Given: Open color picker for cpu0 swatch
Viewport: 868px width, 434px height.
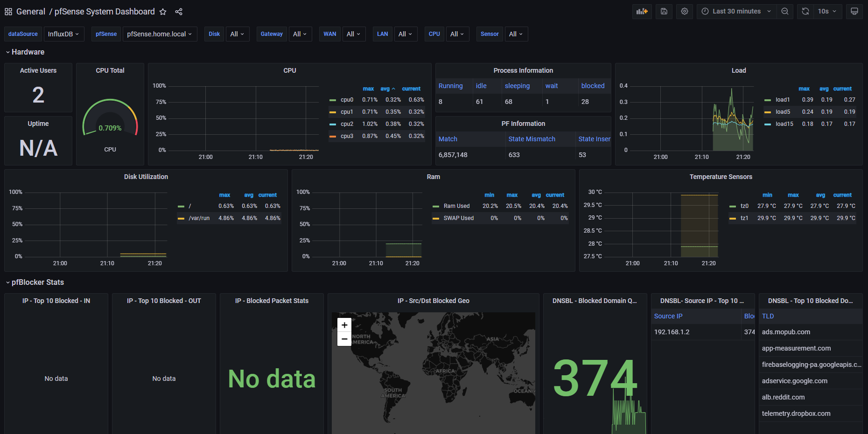Looking at the screenshot, I should coord(333,100).
